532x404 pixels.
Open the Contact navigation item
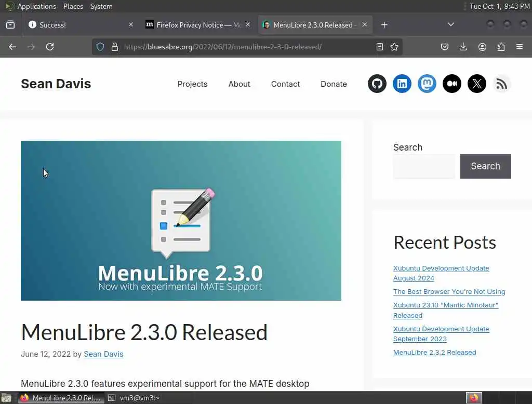(x=285, y=84)
